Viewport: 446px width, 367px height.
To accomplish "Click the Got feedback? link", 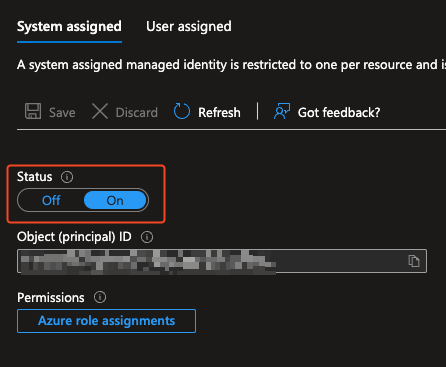I will point(339,112).
